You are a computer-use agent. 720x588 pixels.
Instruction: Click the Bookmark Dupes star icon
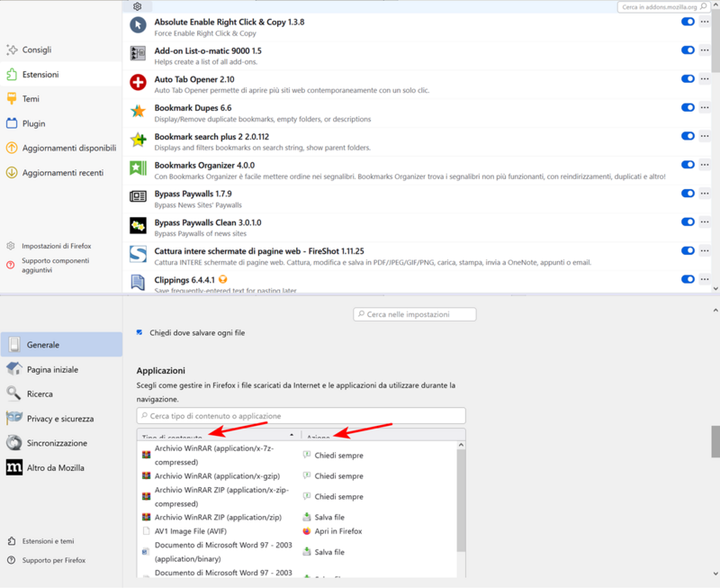(138, 111)
